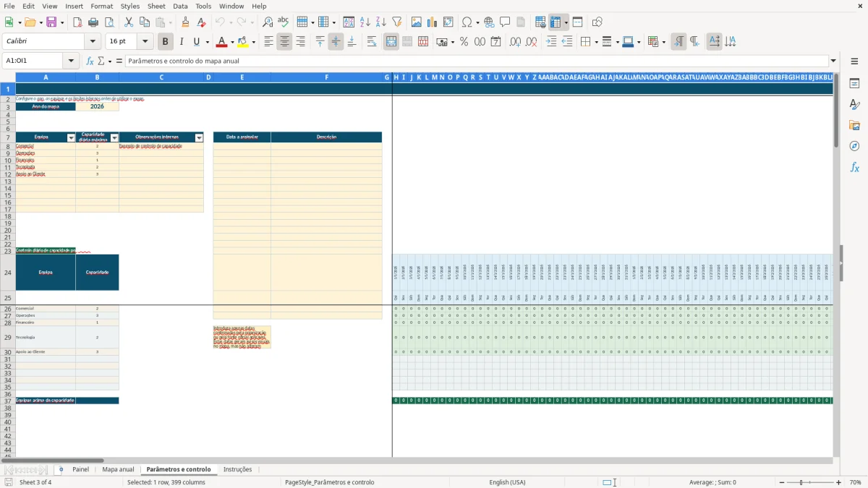Insert special character omega icon
Viewport: 868px width, 488px height.
tap(467, 22)
